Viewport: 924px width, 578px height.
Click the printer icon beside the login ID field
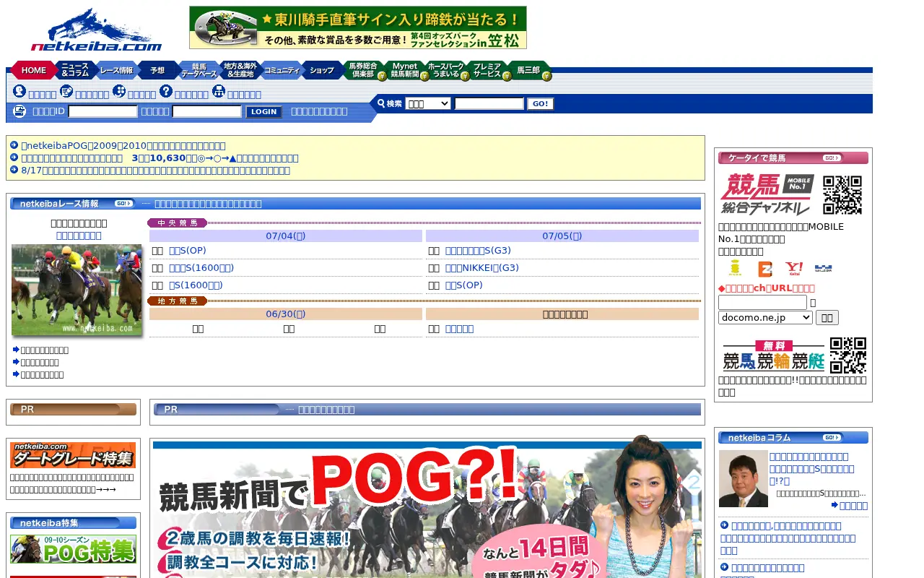click(x=19, y=111)
